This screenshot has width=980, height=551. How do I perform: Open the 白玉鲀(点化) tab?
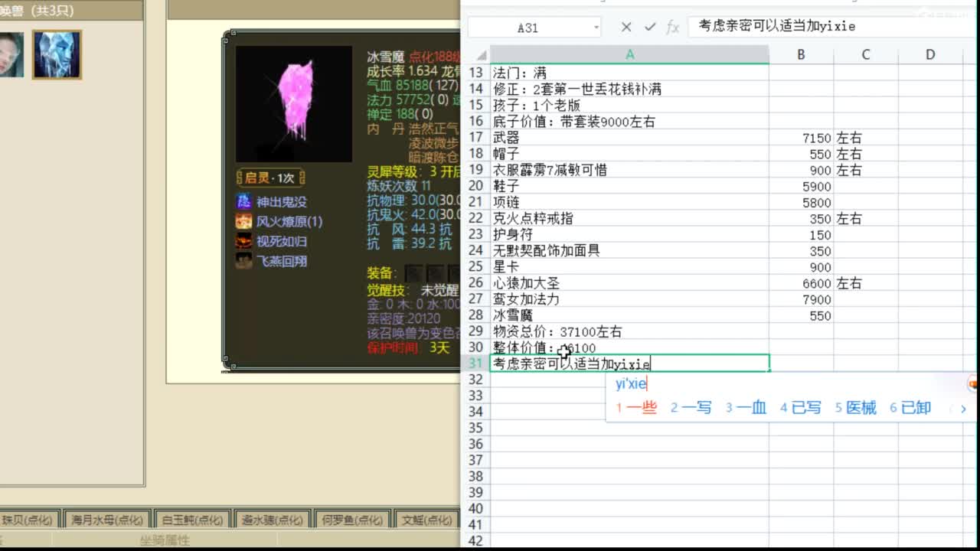[x=191, y=520]
